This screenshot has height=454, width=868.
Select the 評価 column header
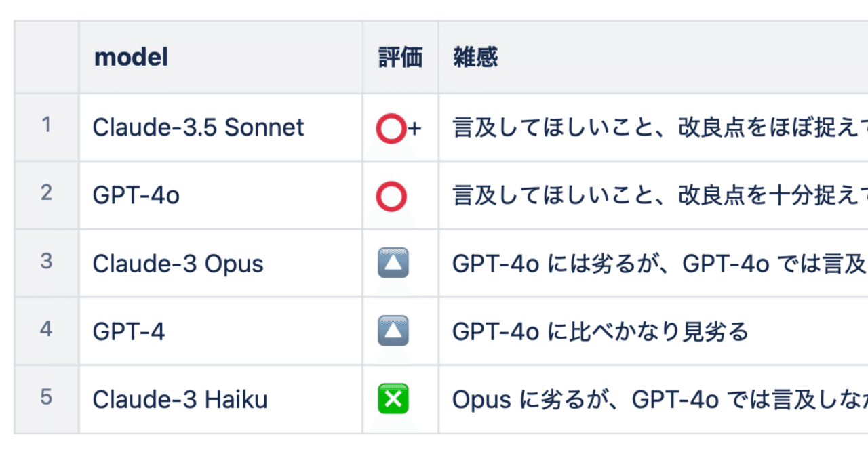[400, 58]
